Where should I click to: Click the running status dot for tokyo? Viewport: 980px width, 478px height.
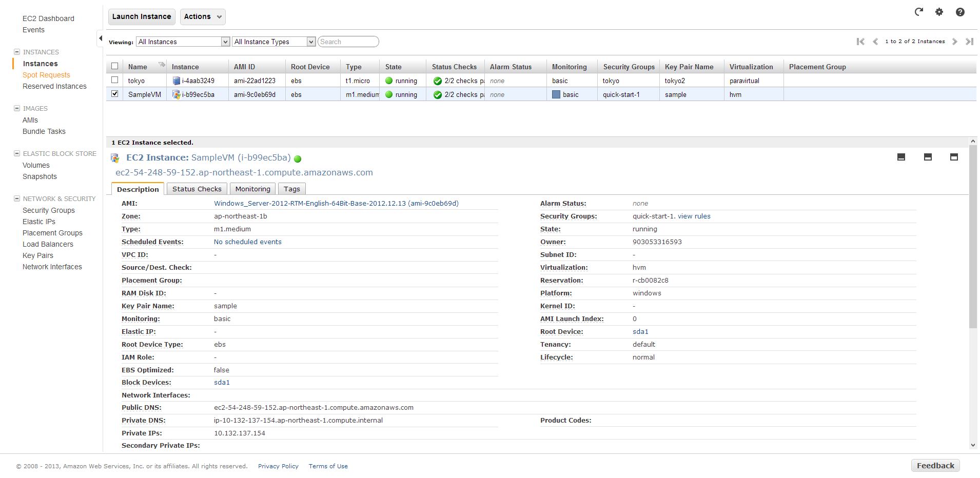pyautogui.click(x=389, y=81)
